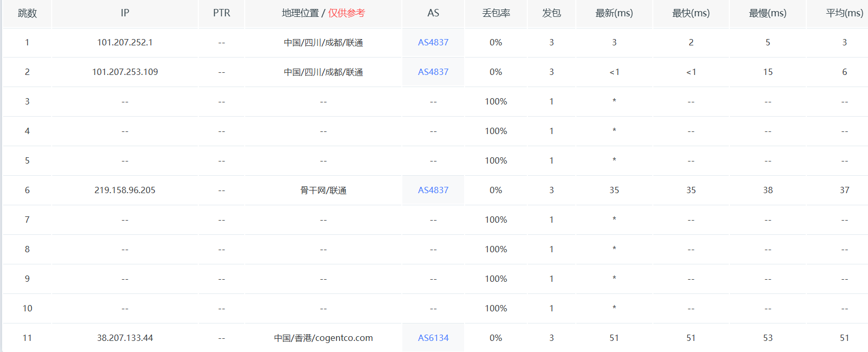Select the 丢包率 column header
Screen dimensions: 868x352
496,13
